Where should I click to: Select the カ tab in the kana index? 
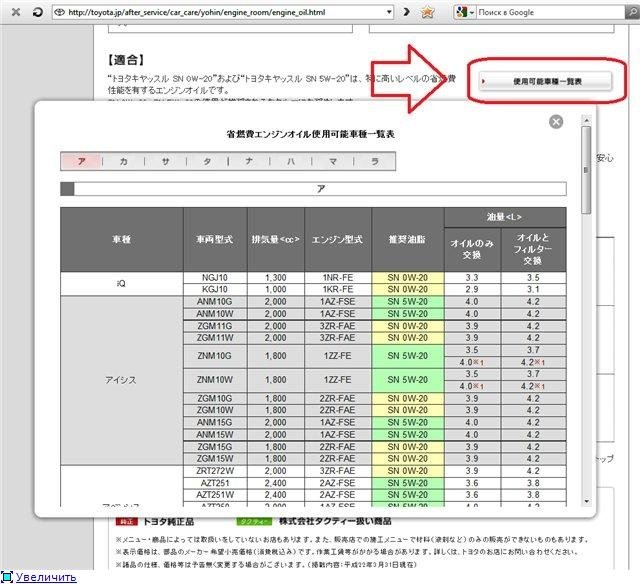tap(123, 161)
